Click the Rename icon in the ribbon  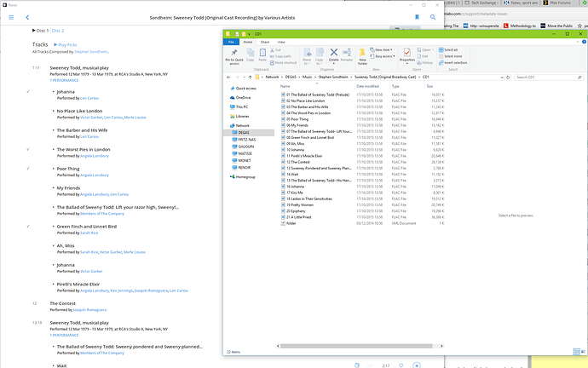point(347,55)
